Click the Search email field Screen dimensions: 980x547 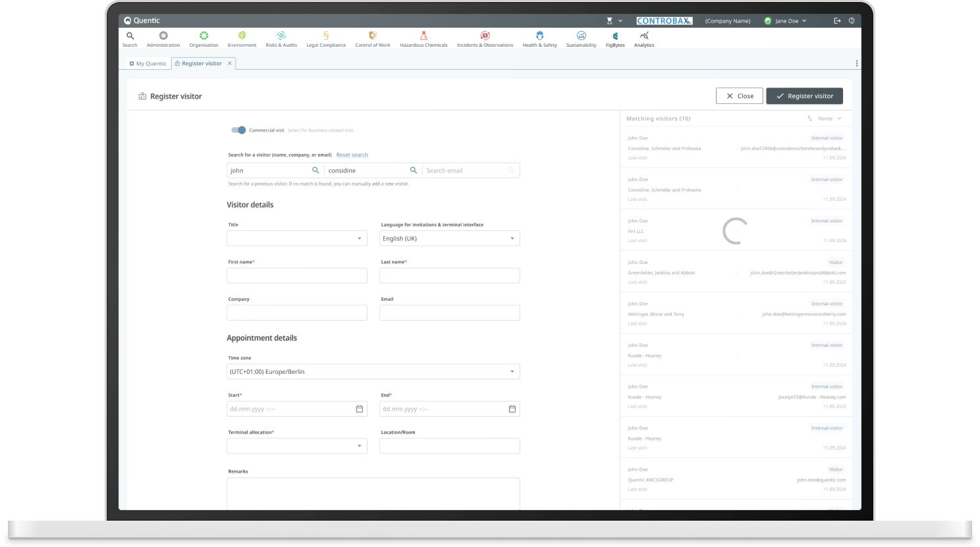click(x=464, y=170)
